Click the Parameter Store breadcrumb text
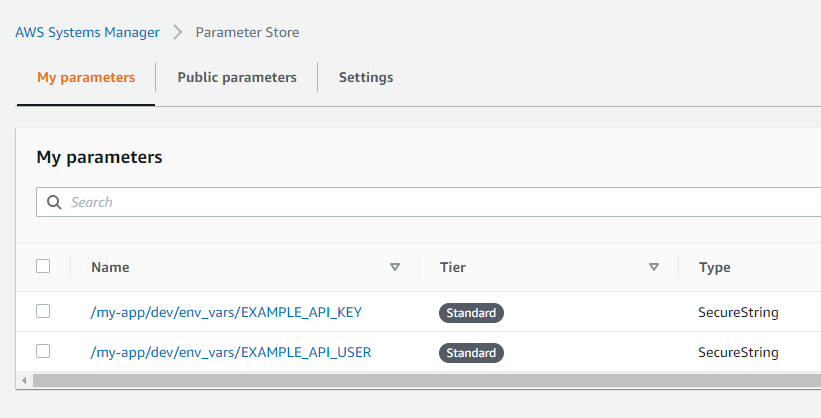Image resolution: width=821 pixels, height=418 pixels. click(247, 32)
